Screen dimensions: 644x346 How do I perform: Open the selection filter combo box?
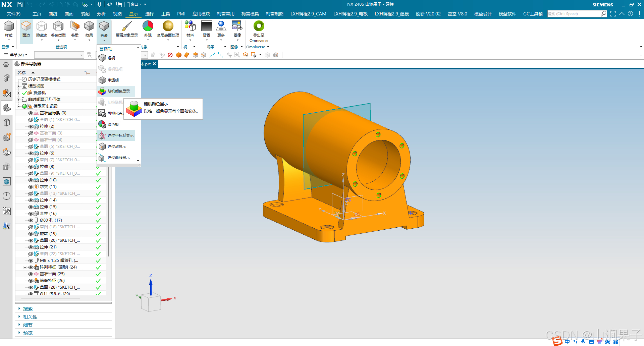[x=59, y=55]
